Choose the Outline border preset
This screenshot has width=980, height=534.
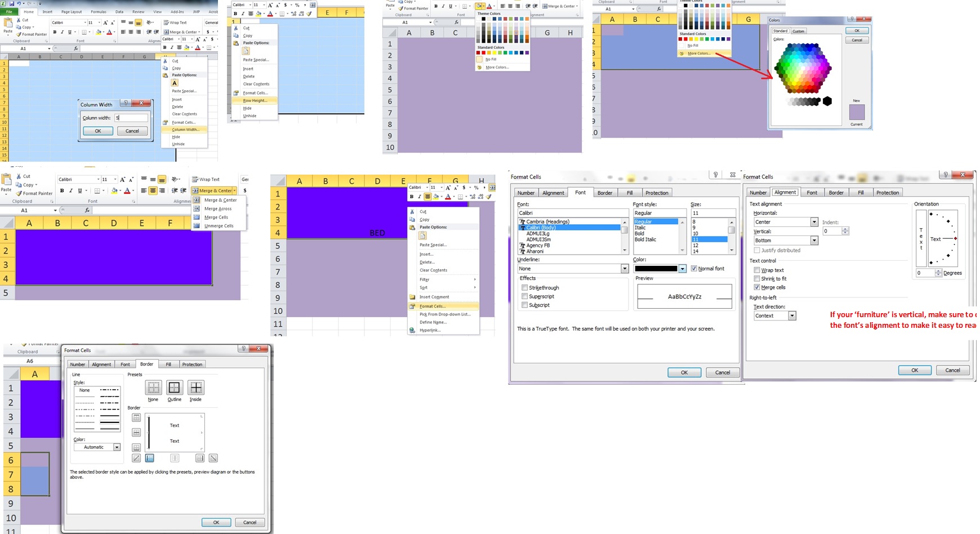(174, 388)
